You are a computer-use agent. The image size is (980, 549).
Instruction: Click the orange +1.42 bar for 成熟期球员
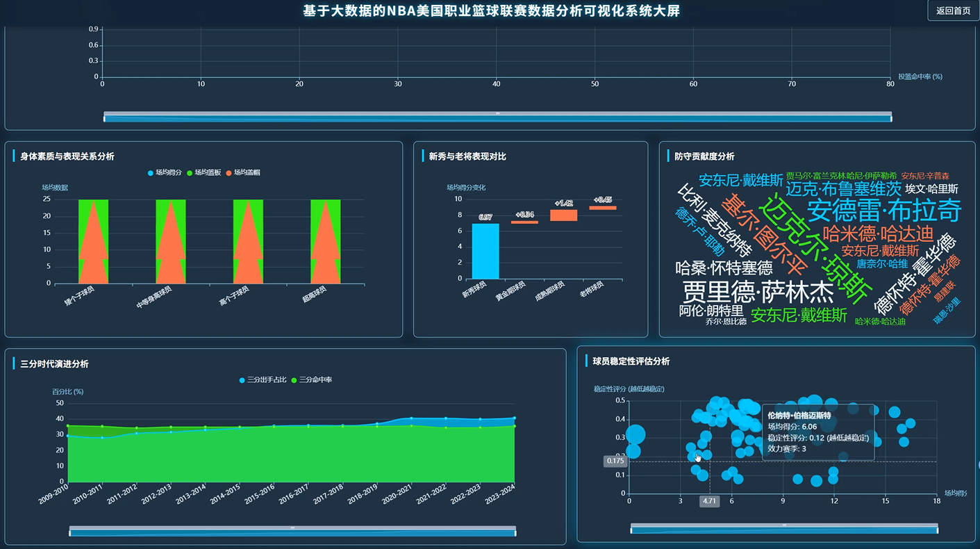pos(564,215)
